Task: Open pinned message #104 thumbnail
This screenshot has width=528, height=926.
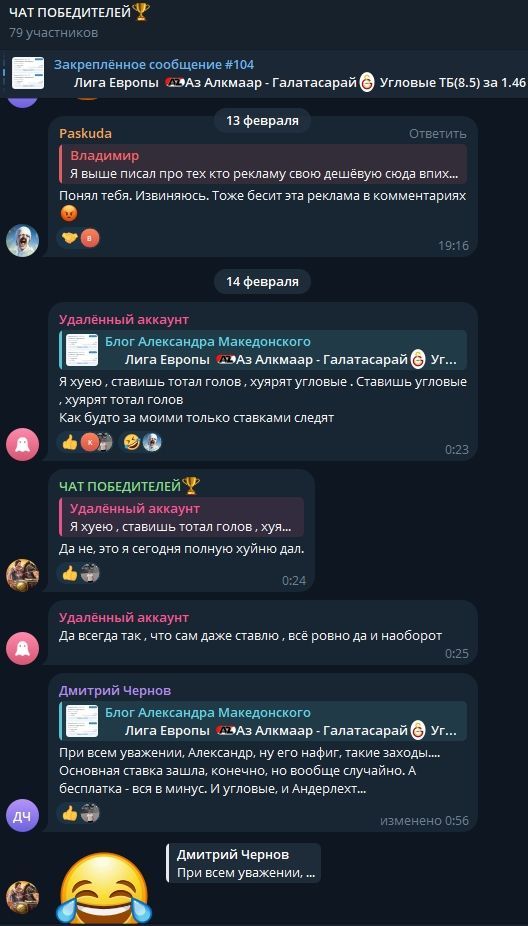Action: pyautogui.click(x=28, y=73)
